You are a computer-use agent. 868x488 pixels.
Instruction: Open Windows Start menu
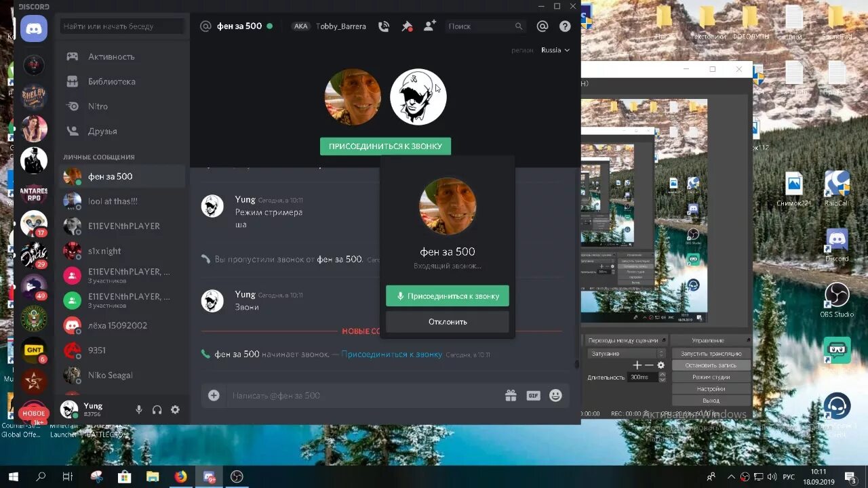pos(13,476)
